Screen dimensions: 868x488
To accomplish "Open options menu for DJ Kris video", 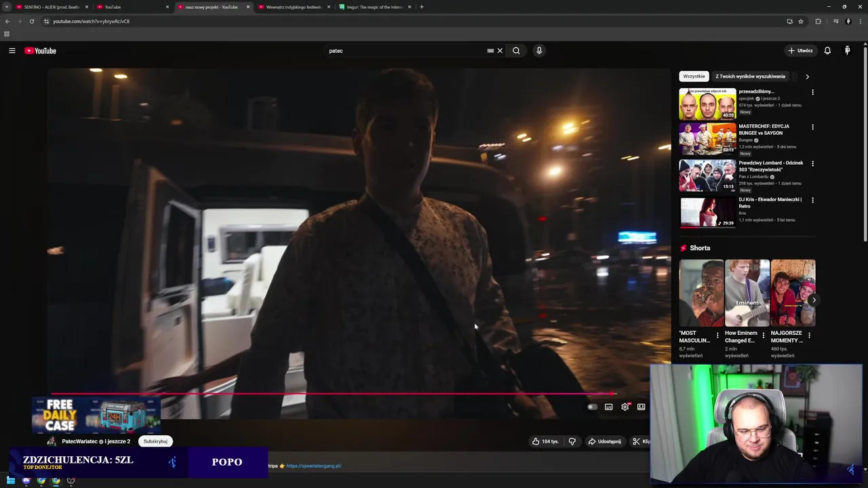I will point(812,200).
